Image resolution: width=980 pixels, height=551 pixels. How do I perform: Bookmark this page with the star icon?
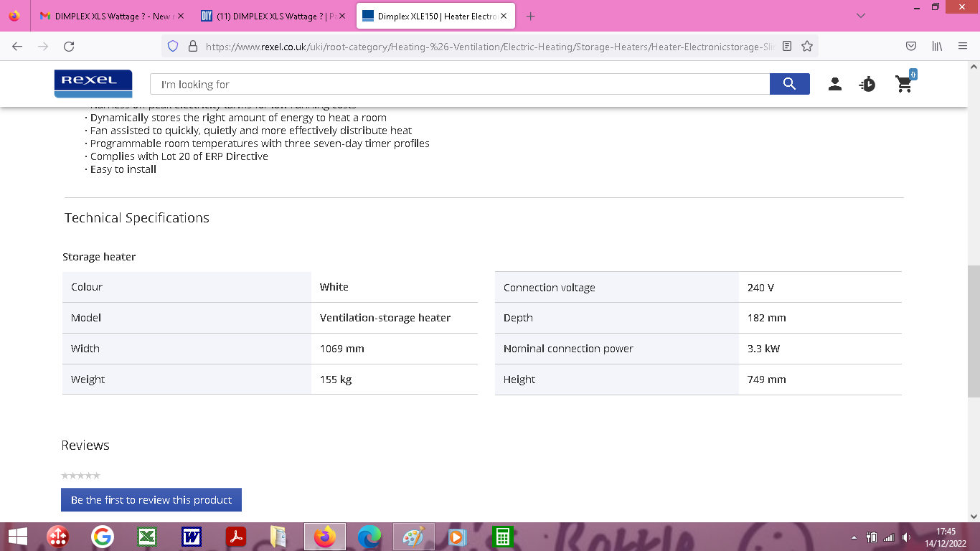[x=807, y=46]
